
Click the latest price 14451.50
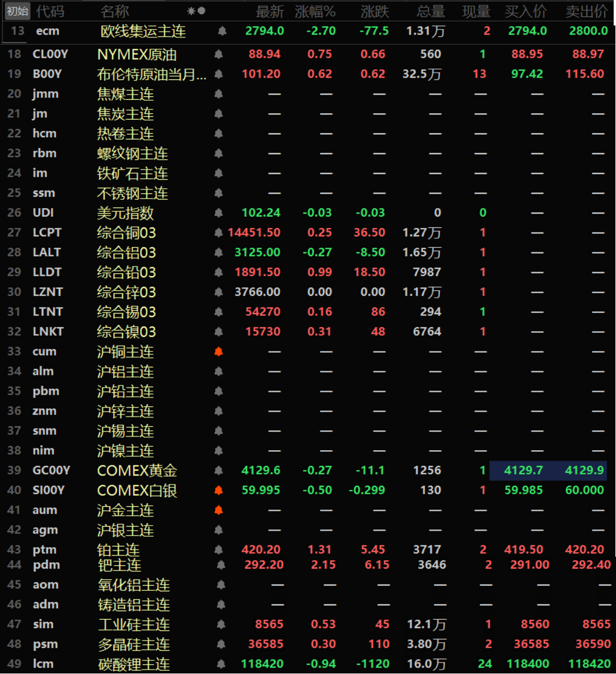click(254, 232)
